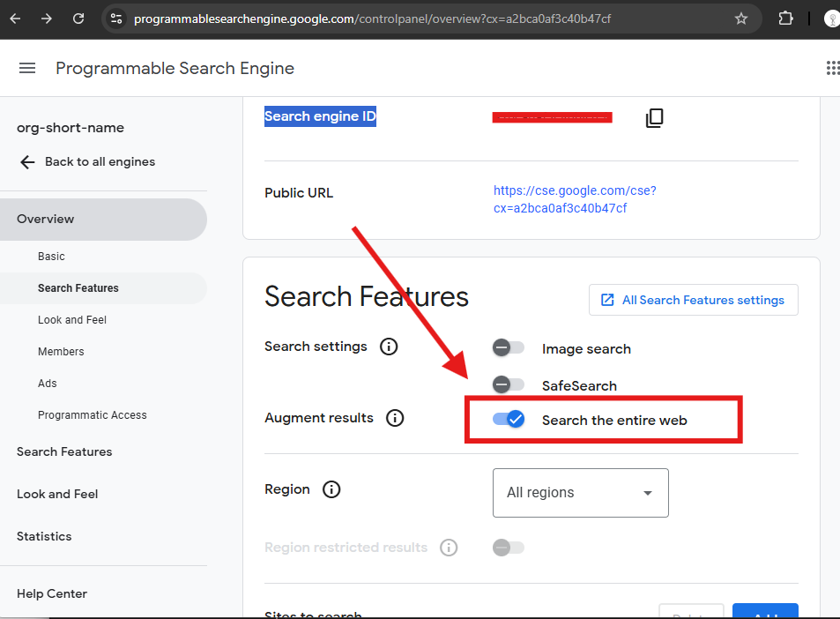Image resolution: width=840 pixels, height=619 pixels.
Task: Open indented Look and Feel sub-item
Action: click(x=71, y=320)
